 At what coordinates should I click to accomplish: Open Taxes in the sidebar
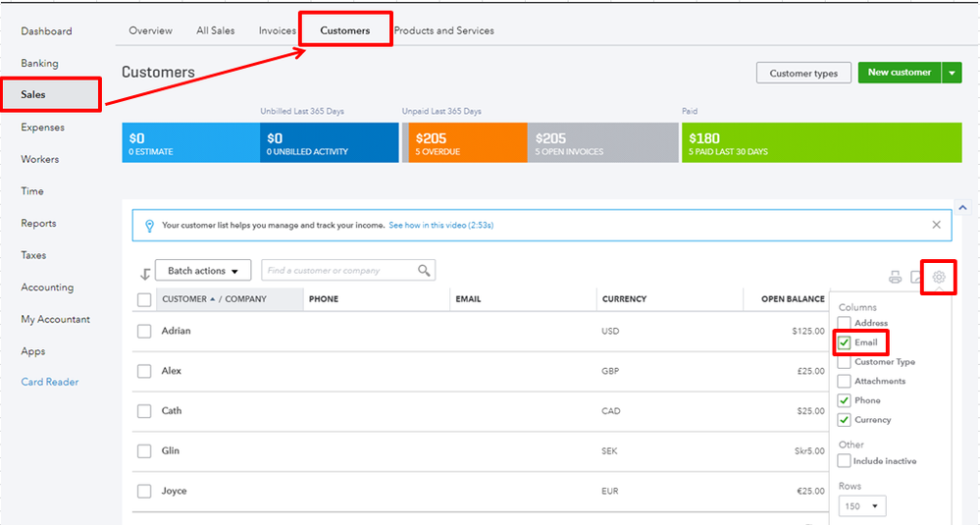pos(33,255)
